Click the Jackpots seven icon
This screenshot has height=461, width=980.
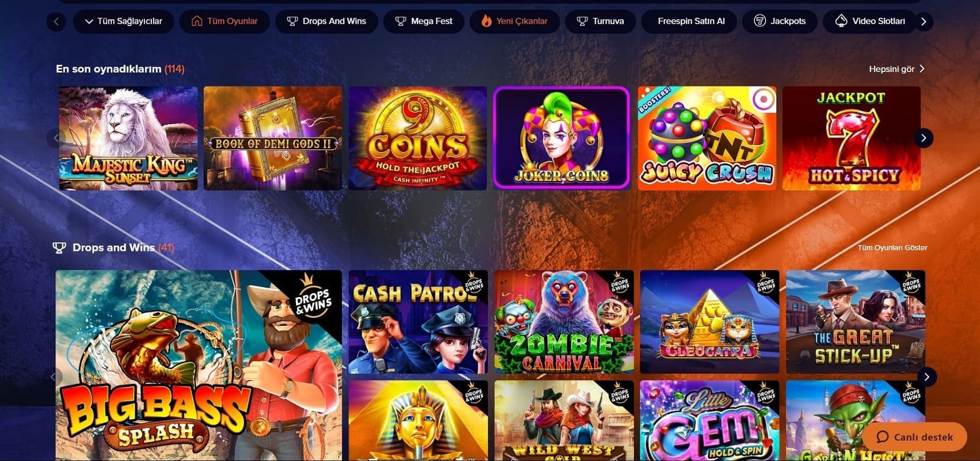(760, 21)
